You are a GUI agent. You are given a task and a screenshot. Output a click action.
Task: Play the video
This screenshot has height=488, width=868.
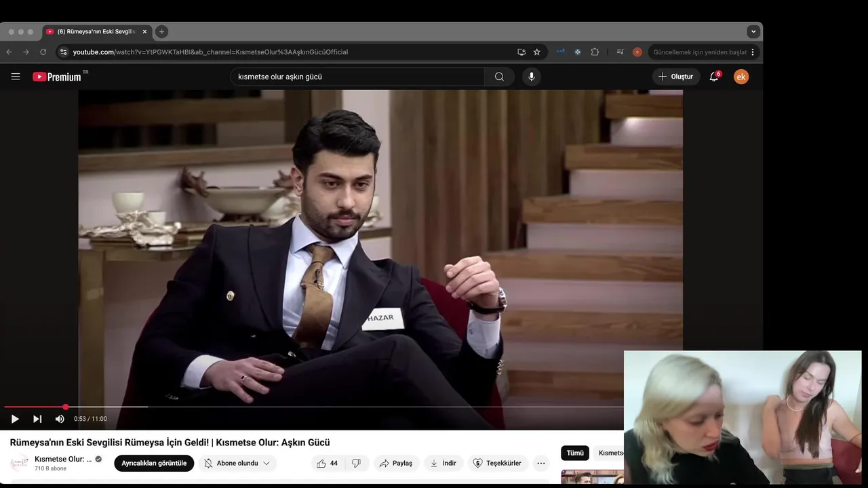[x=15, y=419]
